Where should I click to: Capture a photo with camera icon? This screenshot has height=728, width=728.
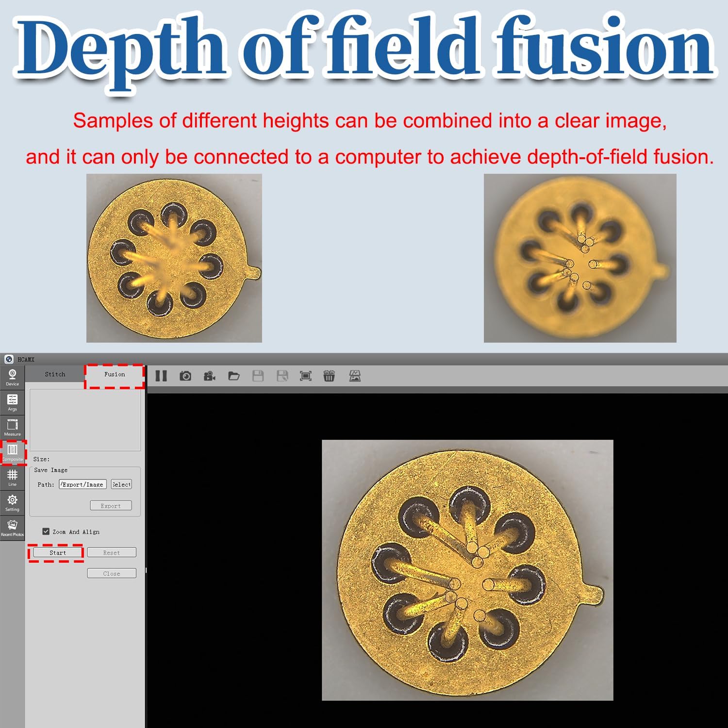pos(185,376)
